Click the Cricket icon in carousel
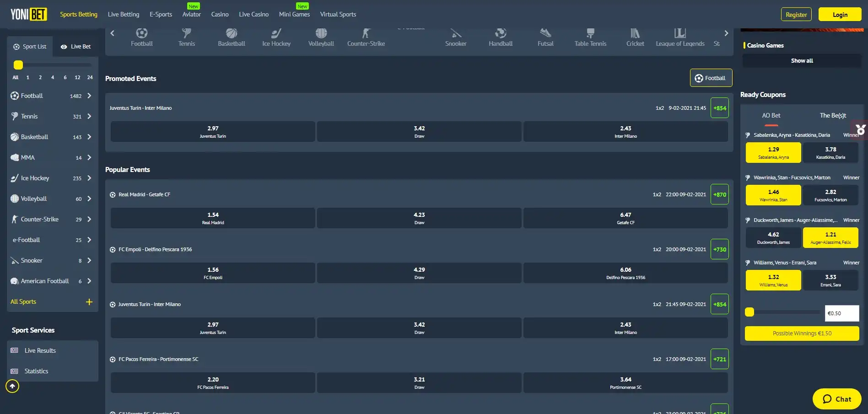The width and height of the screenshot is (868, 414). click(635, 33)
